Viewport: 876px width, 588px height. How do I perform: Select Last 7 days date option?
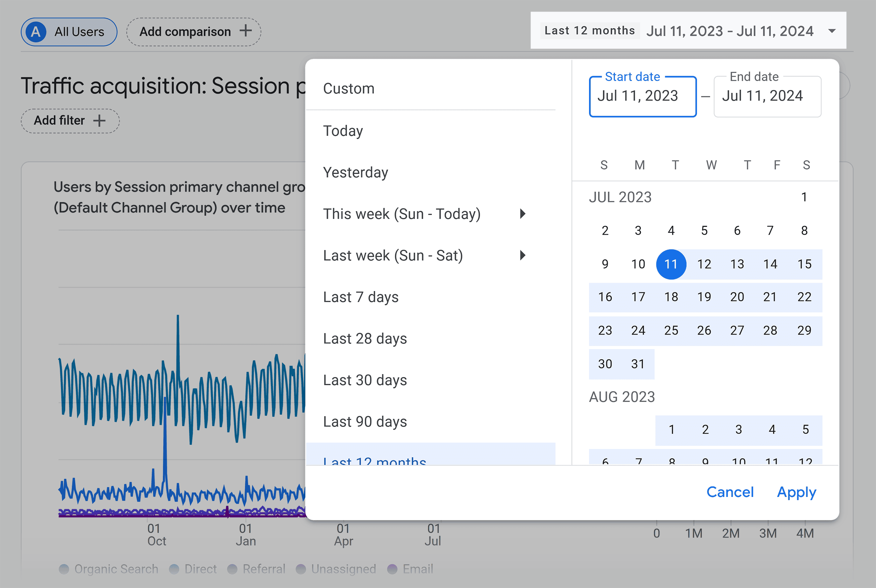coord(360,297)
